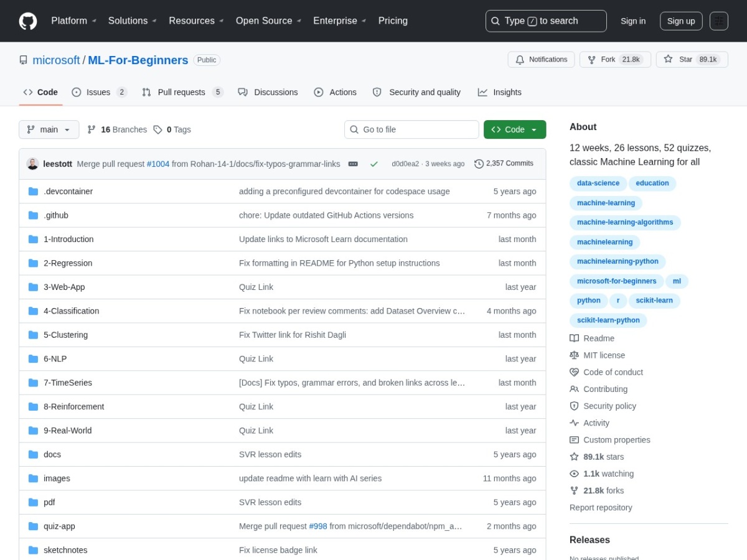Open the header settings icon next to Sign up
The width and height of the screenshot is (747, 560).
719,21
